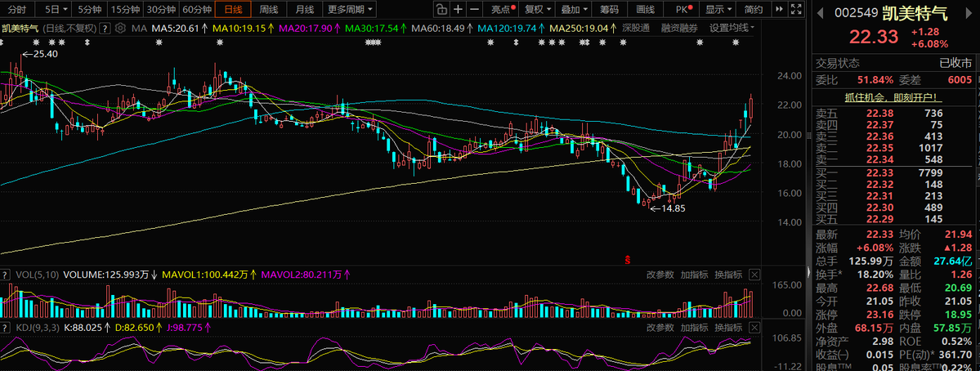Toggle 画线 drawing tools

[645, 9]
